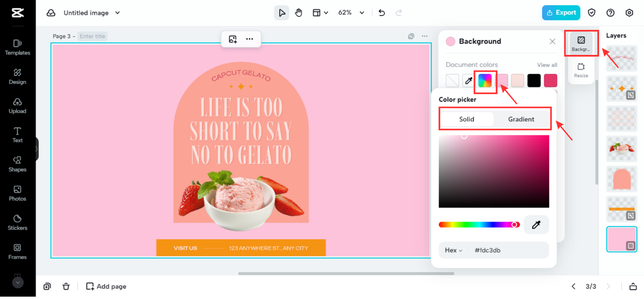644x299 pixels.
Task: Open the Design panel
Action: tap(18, 76)
